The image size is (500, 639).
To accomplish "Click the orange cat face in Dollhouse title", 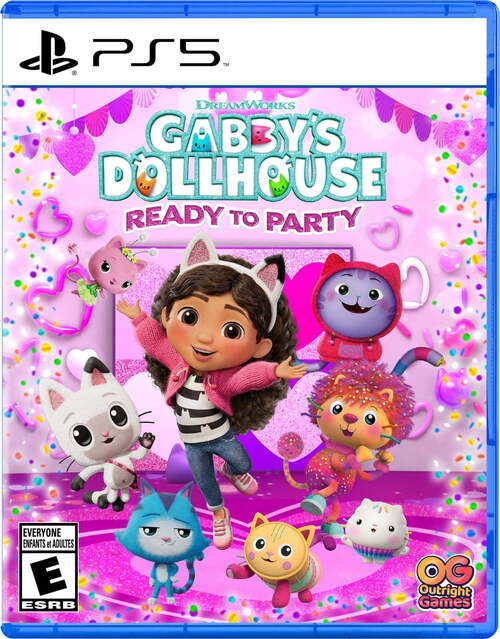I will 145,185.
